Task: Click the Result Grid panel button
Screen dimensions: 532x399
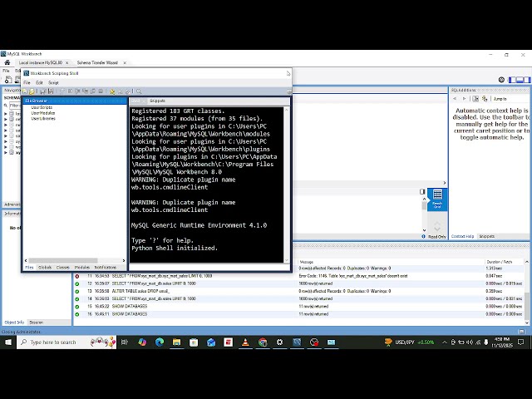Action: point(437,199)
